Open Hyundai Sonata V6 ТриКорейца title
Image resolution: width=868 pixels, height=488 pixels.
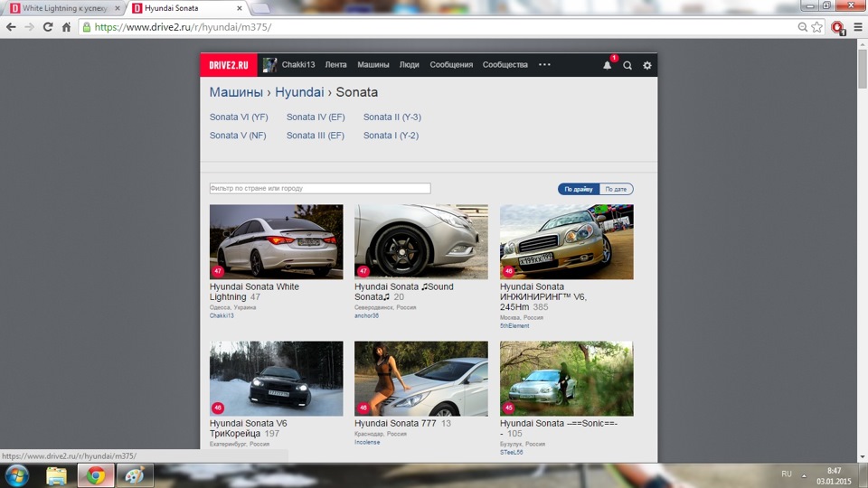[x=248, y=428]
